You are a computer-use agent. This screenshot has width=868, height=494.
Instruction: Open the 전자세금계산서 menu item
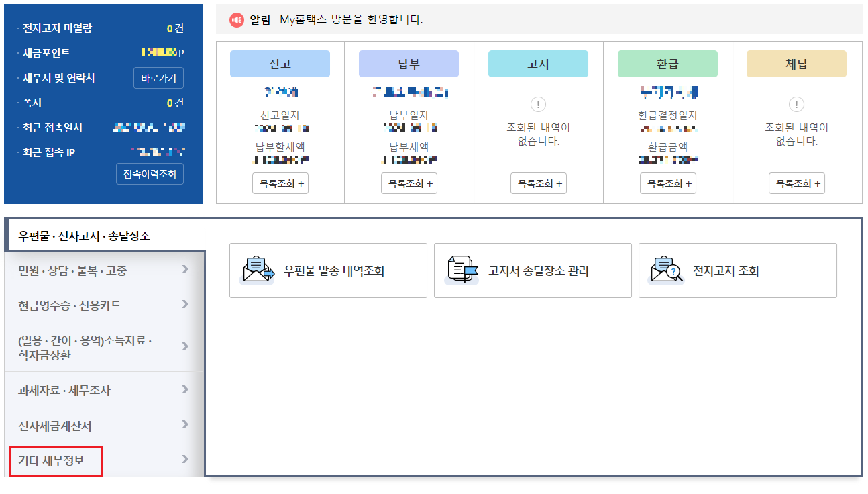pos(104,426)
